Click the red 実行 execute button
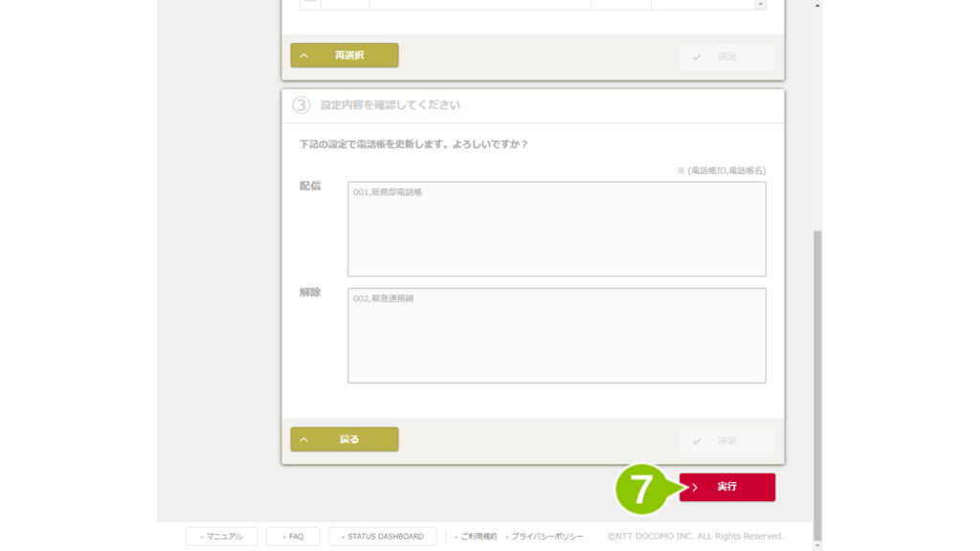Viewport: 980px width, 551px height. click(x=727, y=487)
